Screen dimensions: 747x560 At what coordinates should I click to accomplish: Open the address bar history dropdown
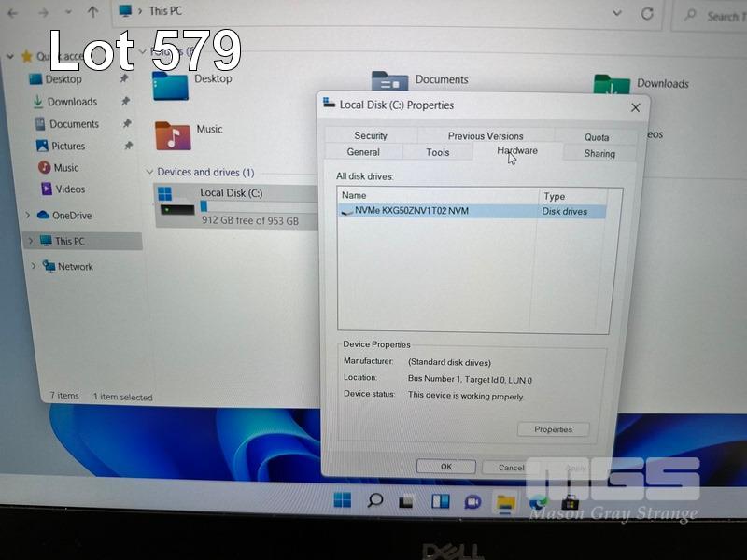(615, 14)
